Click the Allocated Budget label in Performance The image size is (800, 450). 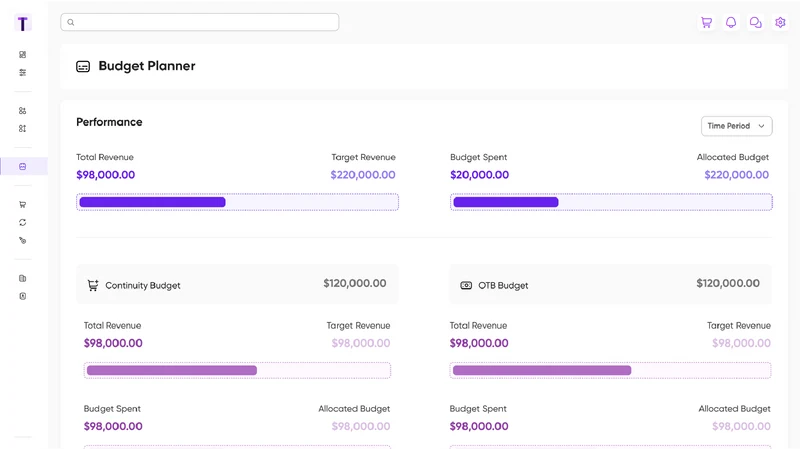point(733,157)
